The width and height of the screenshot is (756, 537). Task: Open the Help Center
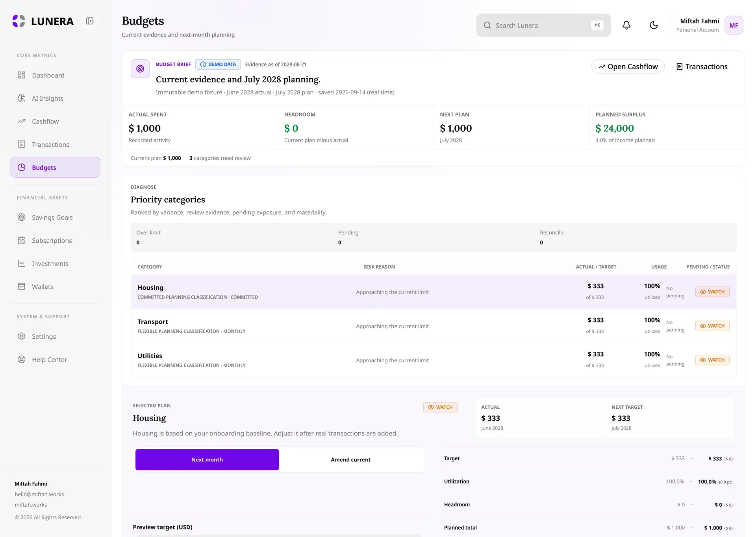click(56, 360)
